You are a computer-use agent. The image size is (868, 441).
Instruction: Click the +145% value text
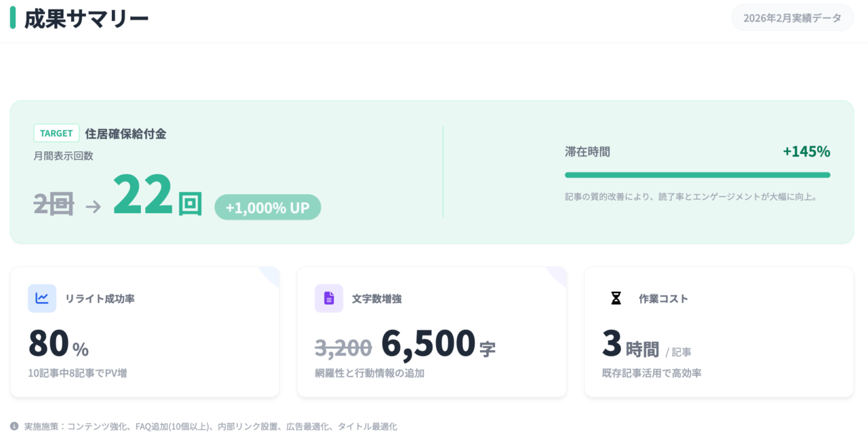806,151
